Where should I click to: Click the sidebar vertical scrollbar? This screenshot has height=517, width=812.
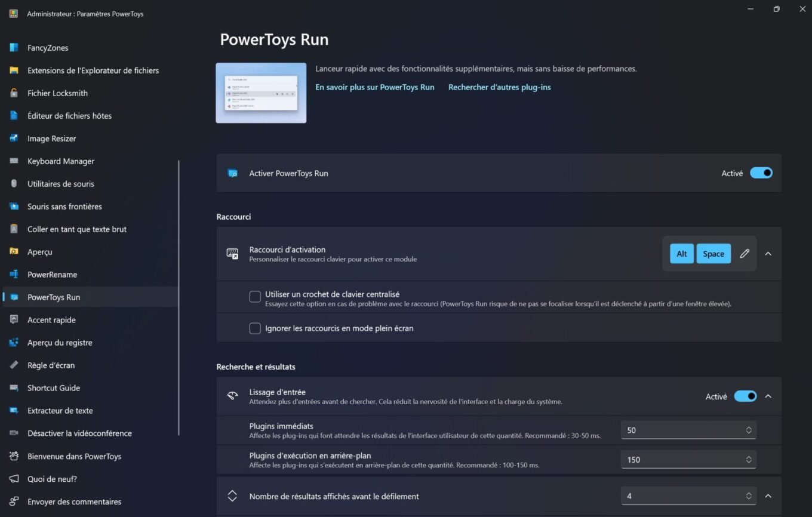[x=179, y=297]
